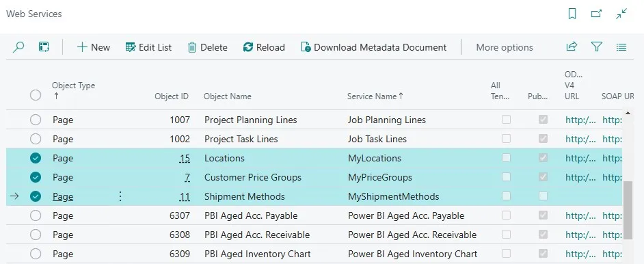Open the analysis mode icon beside search

point(44,47)
